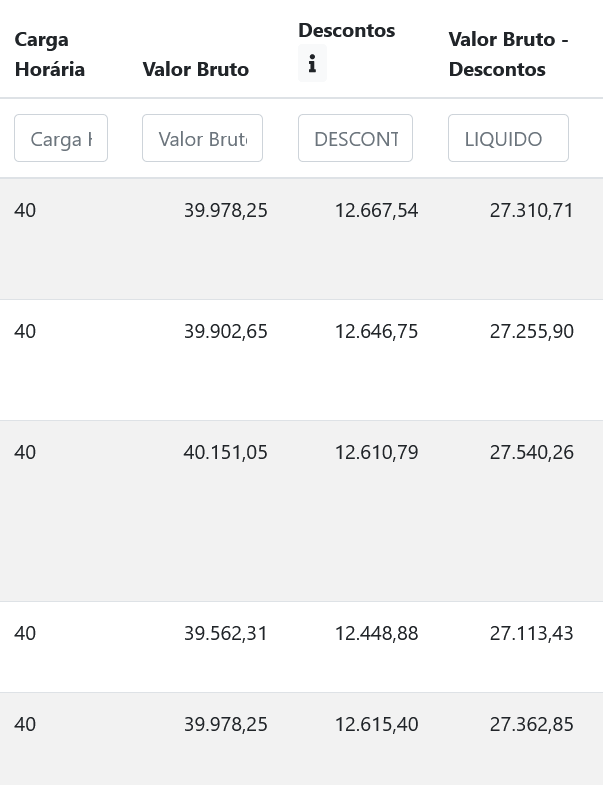Sort by the Valor Bruto column header

click(x=196, y=70)
